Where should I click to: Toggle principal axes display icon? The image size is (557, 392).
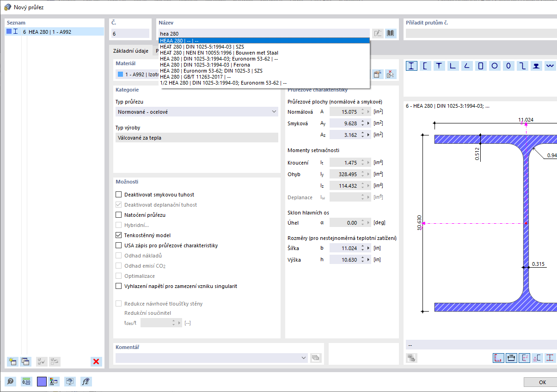point(524,358)
